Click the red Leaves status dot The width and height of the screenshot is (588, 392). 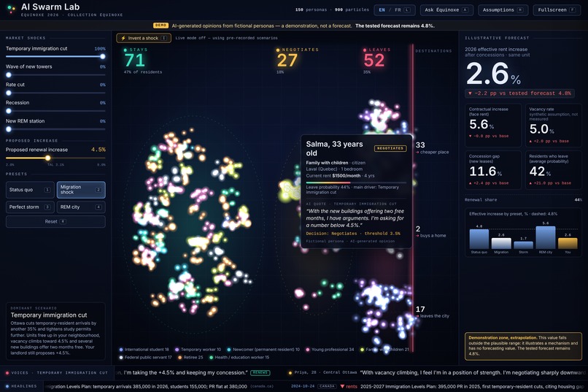[365, 50]
